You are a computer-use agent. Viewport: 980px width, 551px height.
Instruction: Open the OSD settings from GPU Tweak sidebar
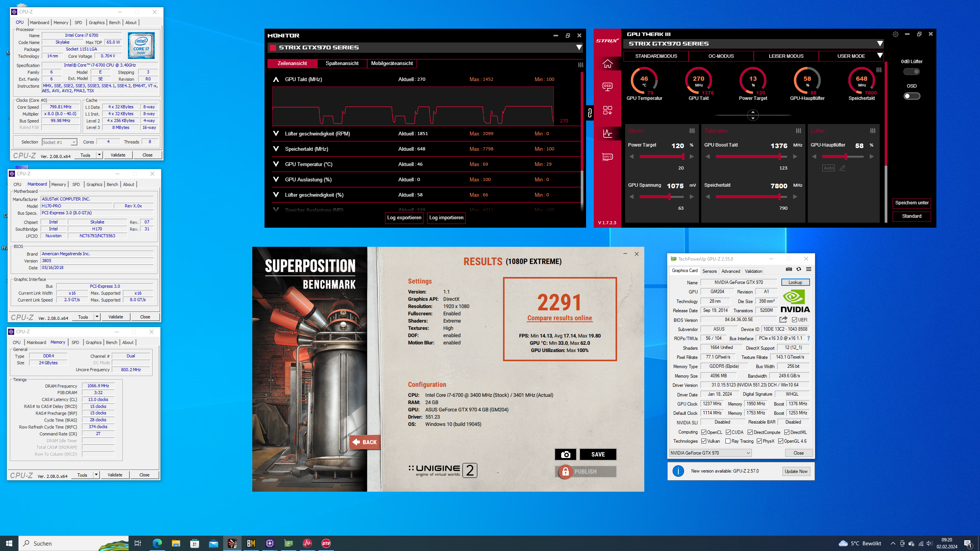(608, 87)
